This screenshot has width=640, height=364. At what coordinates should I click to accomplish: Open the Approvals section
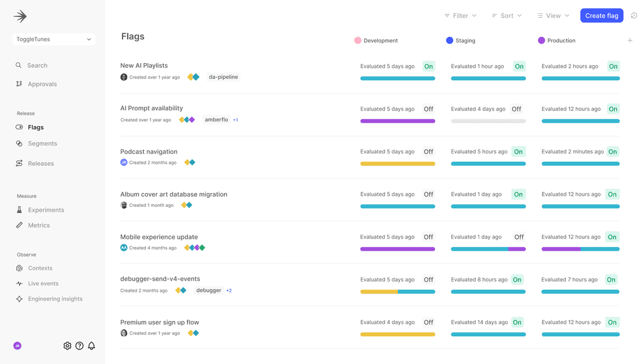[x=44, y=84]
